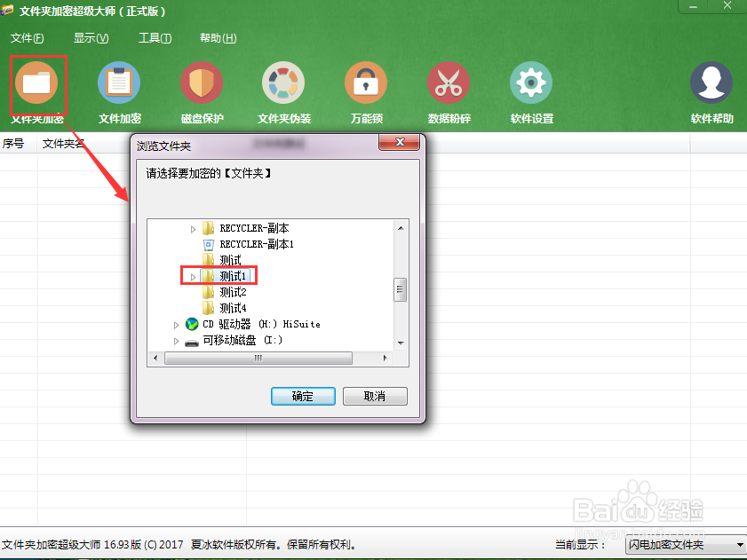The height and width of the screenshot is (560, 747).
Task: Click the removable disk I: drive icon
Action: click(192, 342)
